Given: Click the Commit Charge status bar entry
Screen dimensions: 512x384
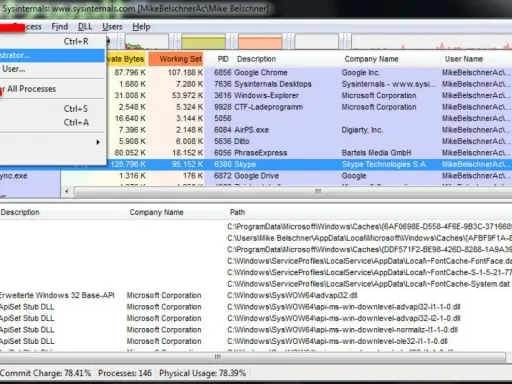Looking at the screenshot, I should pyautogui.click(x=46, y=373).
